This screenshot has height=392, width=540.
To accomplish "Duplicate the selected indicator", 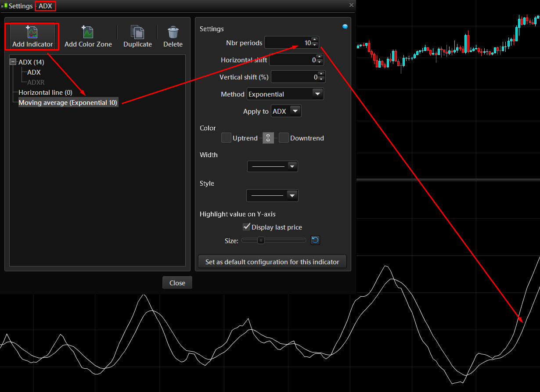I will pyautogui.click(x=137, y=37).
